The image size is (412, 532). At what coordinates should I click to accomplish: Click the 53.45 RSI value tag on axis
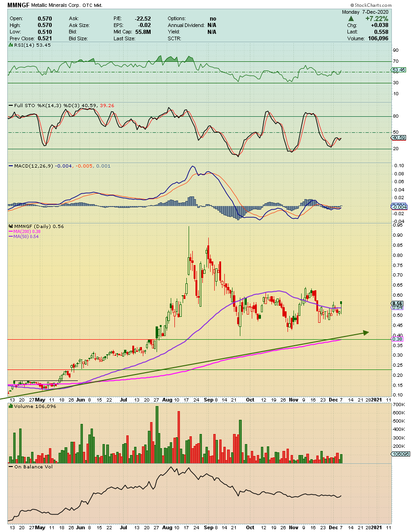click(x=399, y=70)
